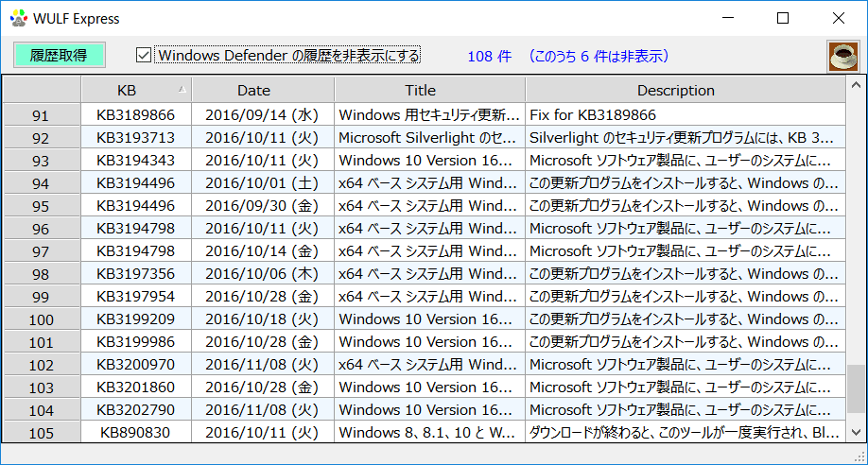Click the date cell in row 102

coord(263,364)
